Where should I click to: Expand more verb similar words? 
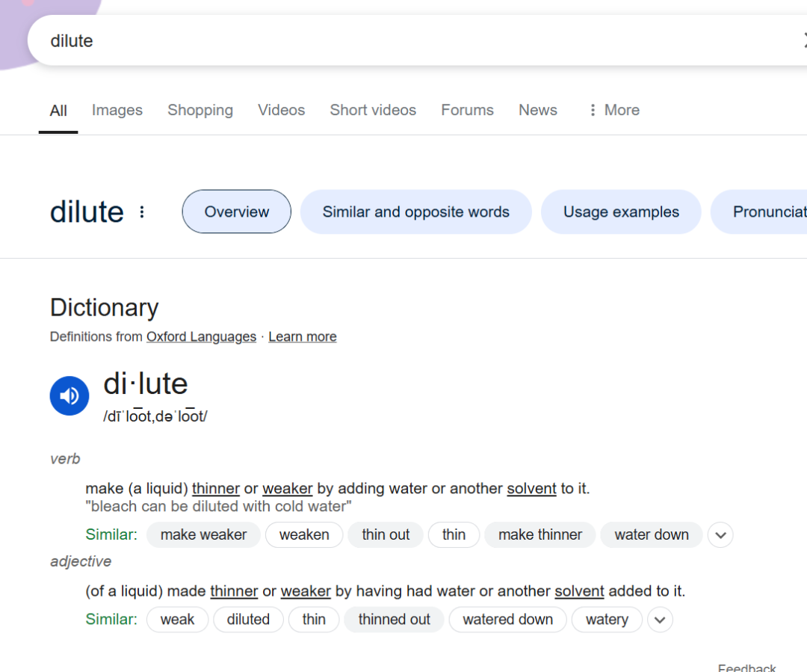[x=720, y=534]
